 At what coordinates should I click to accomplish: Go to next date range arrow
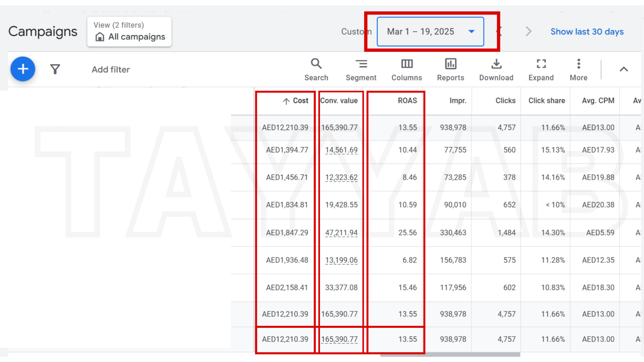(x=528, y=31)
